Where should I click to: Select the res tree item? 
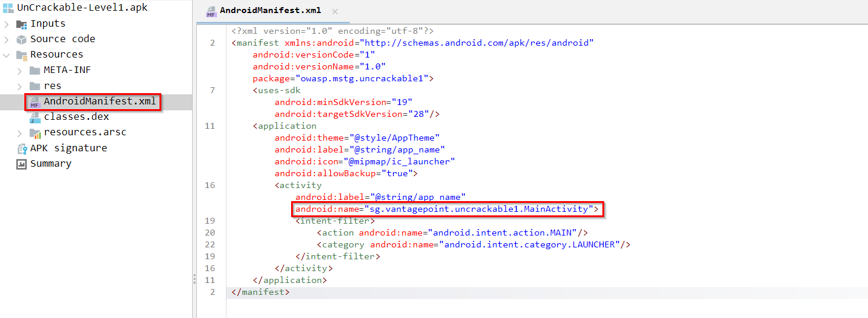coord(52,85)
